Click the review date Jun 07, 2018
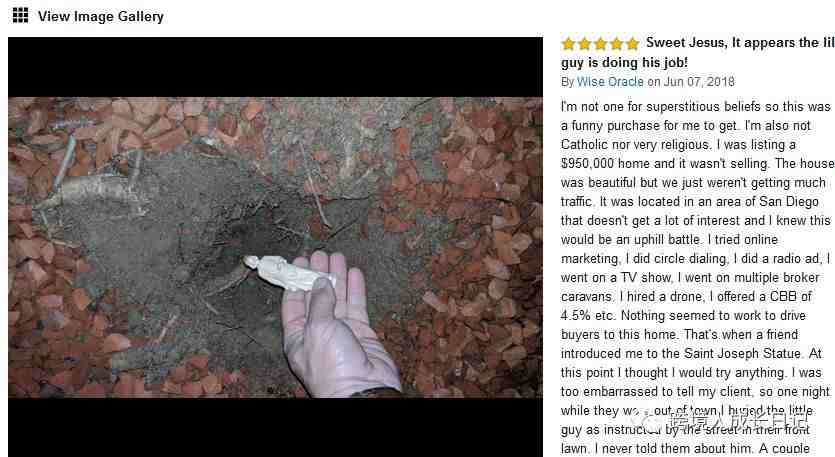The height and width of the screenshot is (457, 835). coord(699,81)
